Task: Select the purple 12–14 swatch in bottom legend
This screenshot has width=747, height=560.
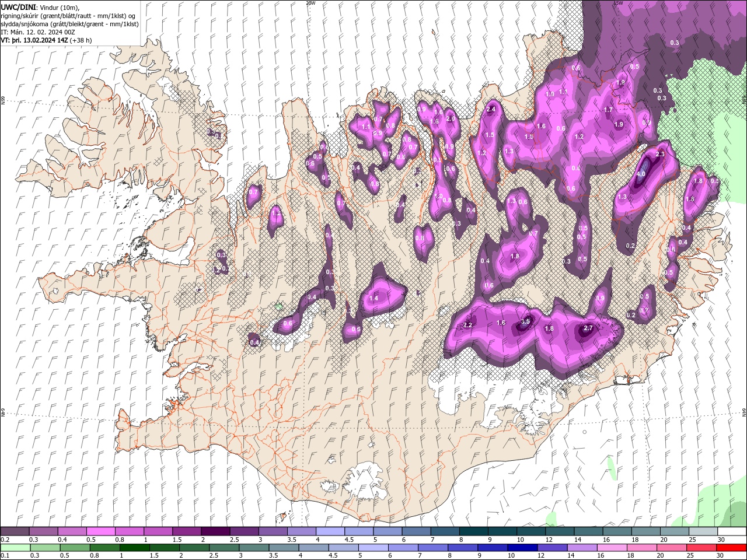Action: click(x=551, y=548)
